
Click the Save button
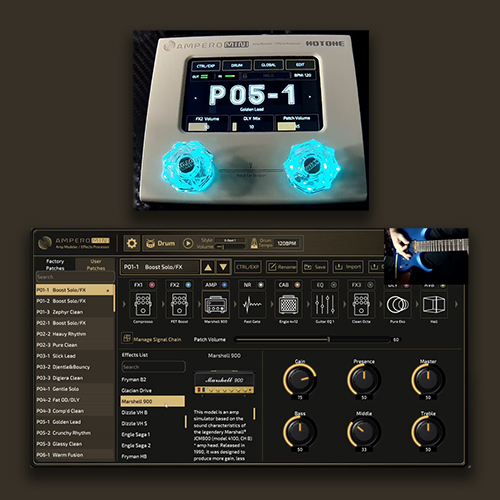point(315,267)
